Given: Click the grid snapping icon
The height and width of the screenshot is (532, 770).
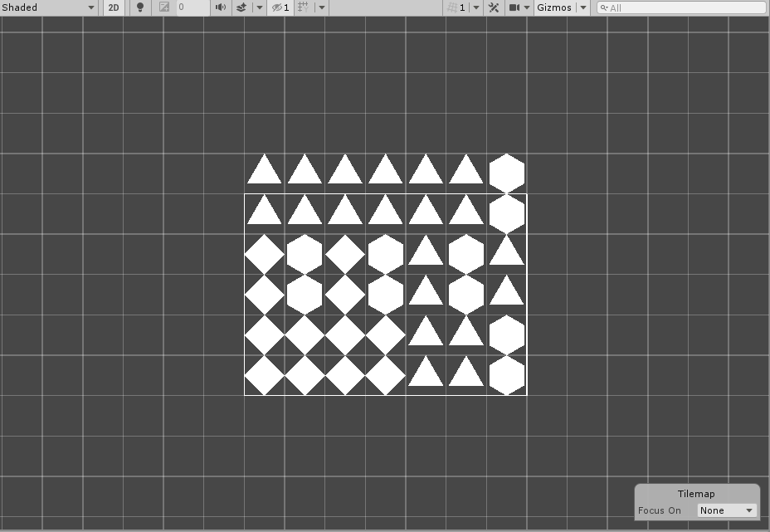Looking at the screenshot, I should (x=304, y=7).
